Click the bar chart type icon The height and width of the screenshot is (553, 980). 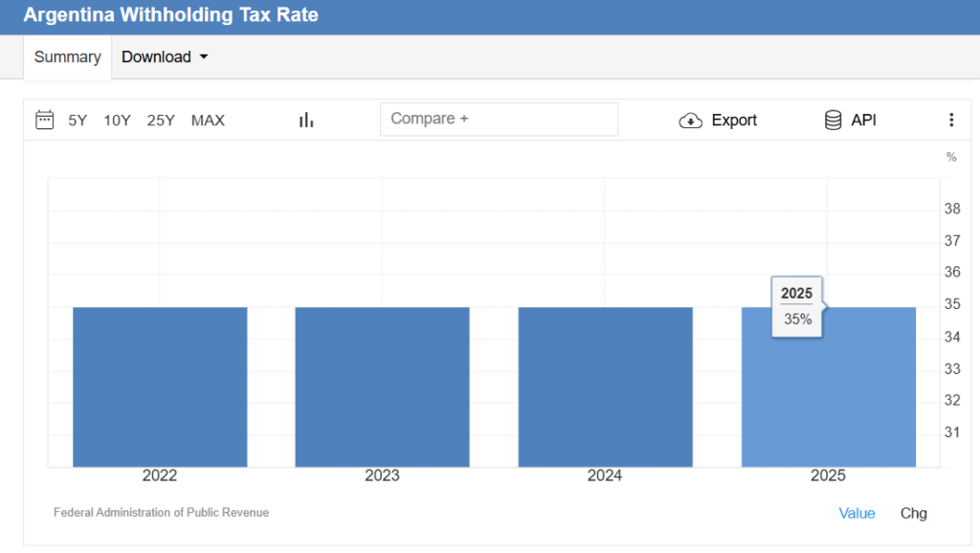306,120
